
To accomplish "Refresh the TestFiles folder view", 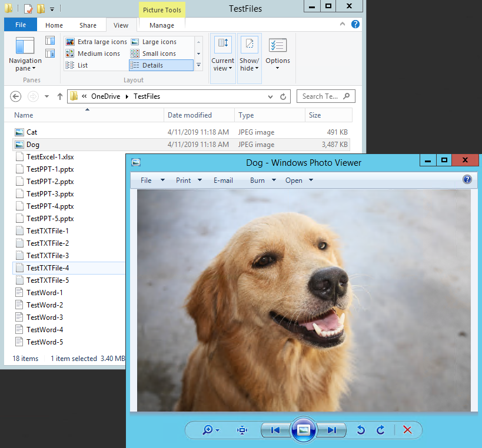I will (283, 96).
